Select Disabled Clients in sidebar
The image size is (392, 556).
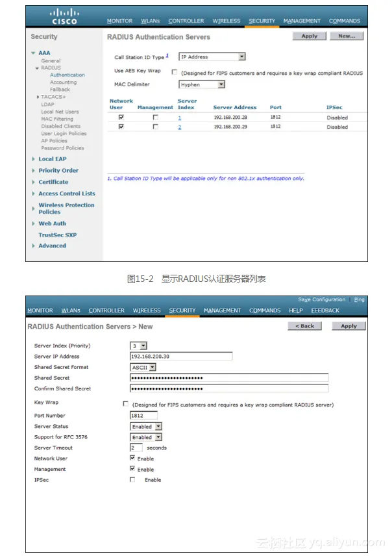[x=60, y=126]
